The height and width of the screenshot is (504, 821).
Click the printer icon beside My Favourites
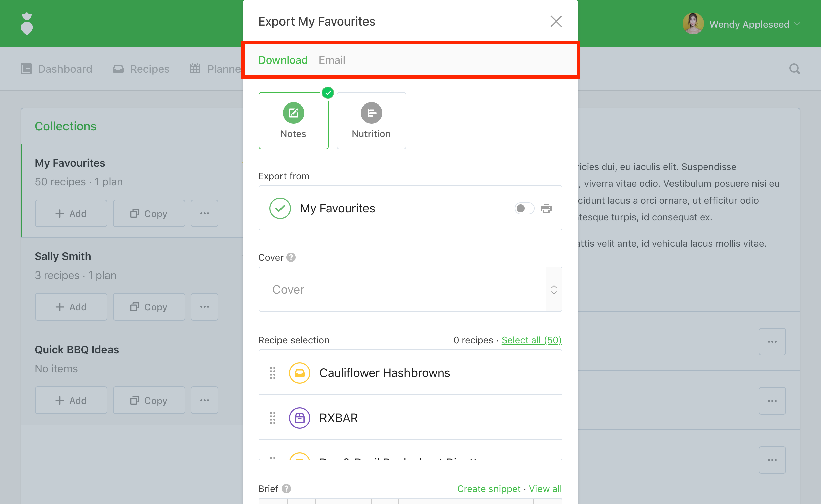tap(546, 208)
